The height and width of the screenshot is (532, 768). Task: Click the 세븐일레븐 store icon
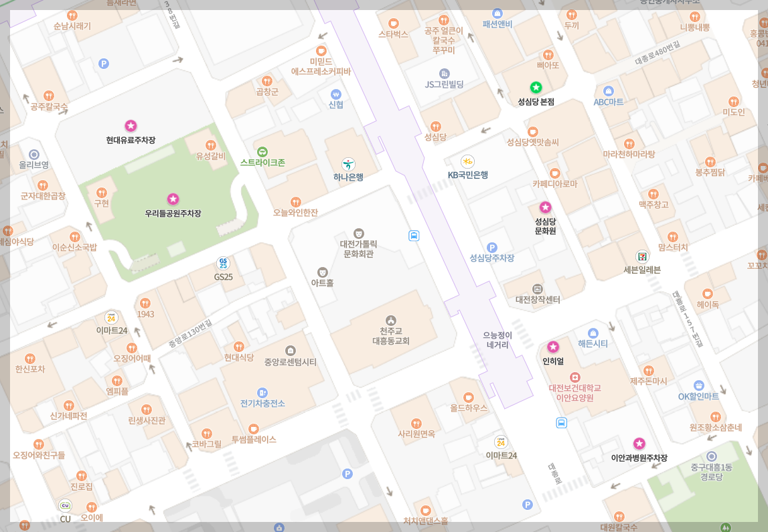pyautogui.click(x=642, y=256)
